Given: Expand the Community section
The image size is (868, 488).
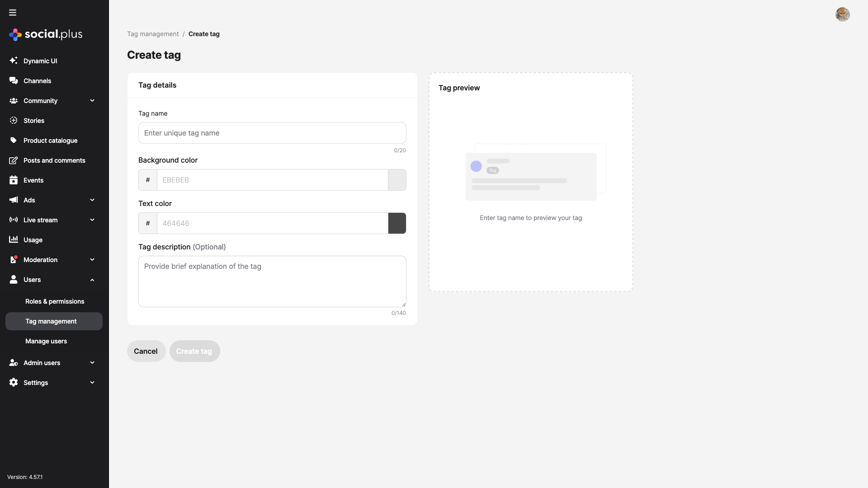Looking at the screenshot, I should (x=92, y=100).
